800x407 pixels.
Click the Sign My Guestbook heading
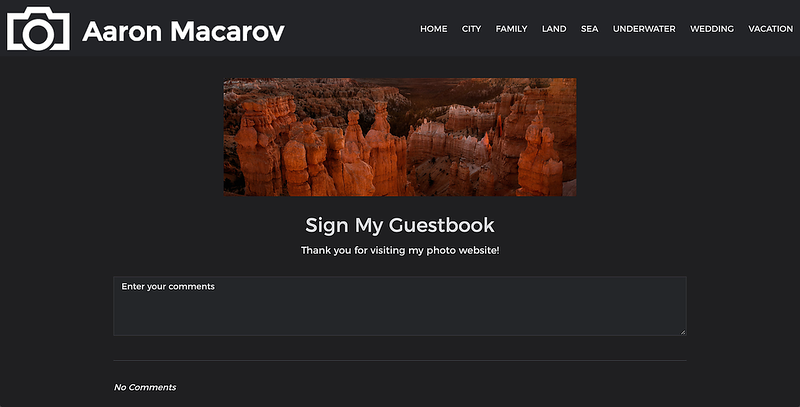click(x=400, y=225)
